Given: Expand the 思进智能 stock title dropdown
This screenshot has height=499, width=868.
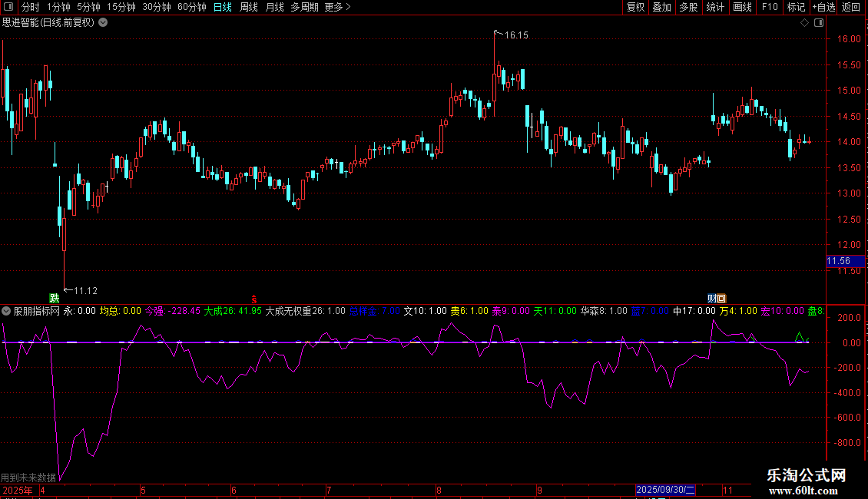Looking at the screenshot, I should pos(103,22).
